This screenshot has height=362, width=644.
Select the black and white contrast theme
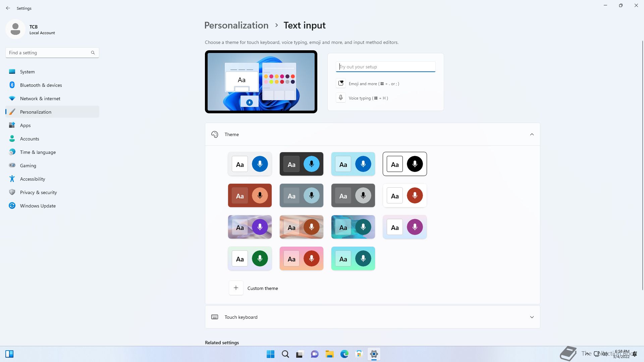click(405, 164)
